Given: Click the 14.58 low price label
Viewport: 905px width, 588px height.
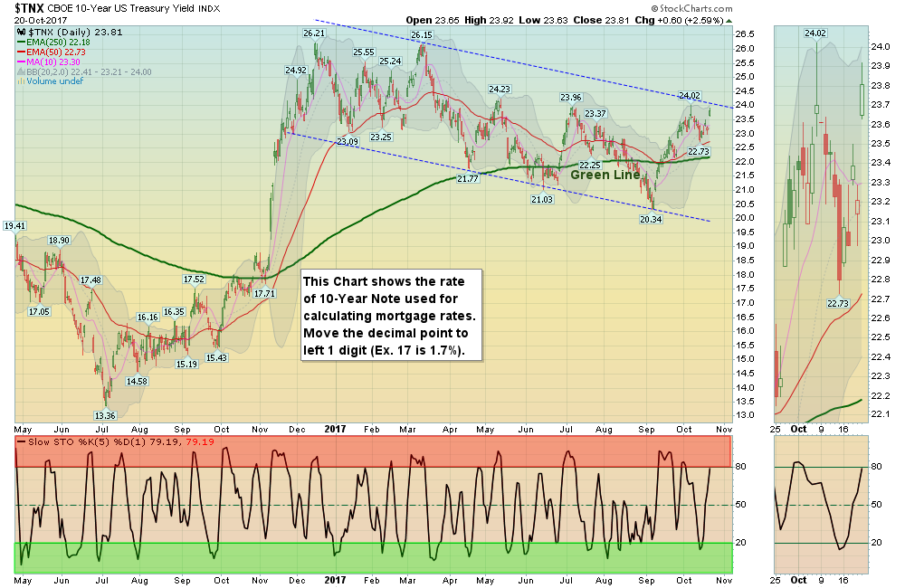Looking at the screenshot, I should [x=137, y=382].
